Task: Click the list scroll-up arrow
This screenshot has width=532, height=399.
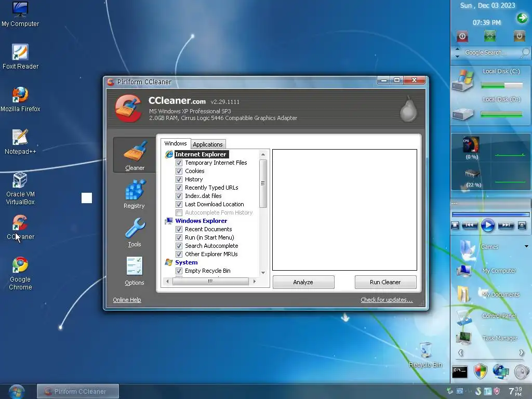Action: pyautogui.click(x=263, y=154)
